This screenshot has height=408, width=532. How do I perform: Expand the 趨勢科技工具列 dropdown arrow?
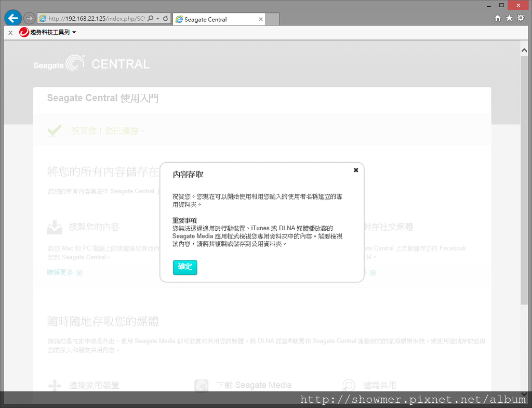74,32
